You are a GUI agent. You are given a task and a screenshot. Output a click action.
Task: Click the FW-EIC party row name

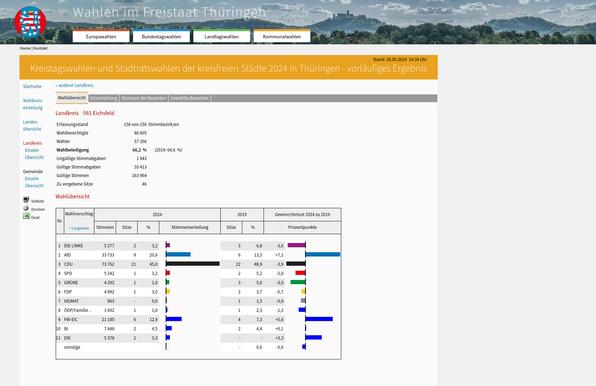71,320
